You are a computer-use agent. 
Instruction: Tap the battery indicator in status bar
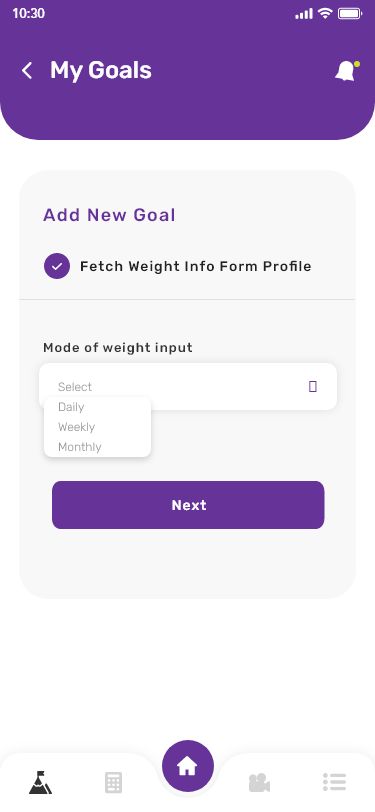coord(350,14)
